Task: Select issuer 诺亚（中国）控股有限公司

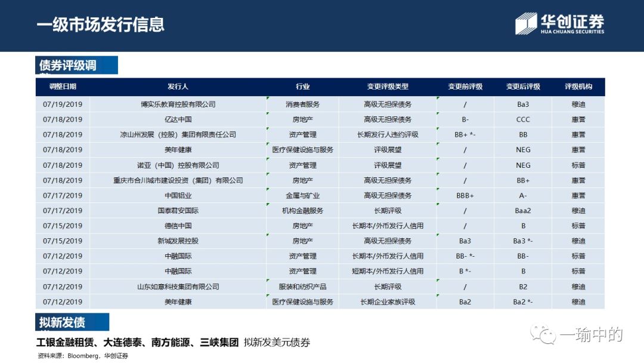Action: point(178,165)
